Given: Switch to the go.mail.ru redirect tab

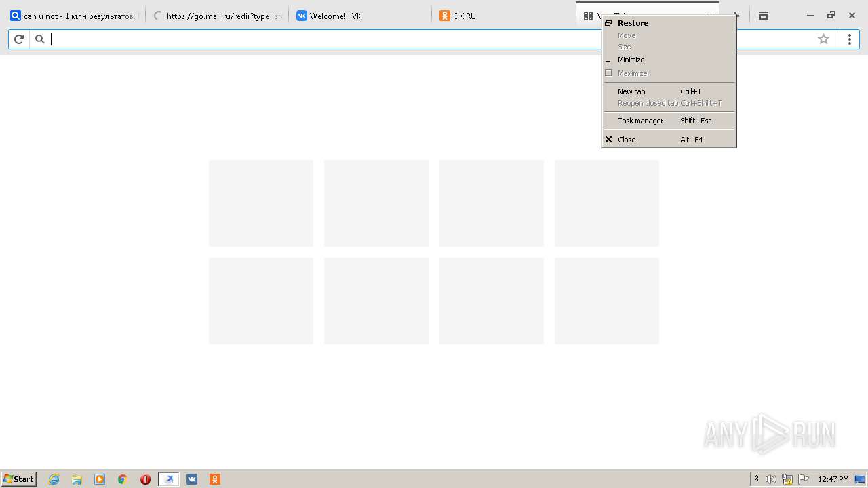Looking at the screenshot, I should click(217, 16).
